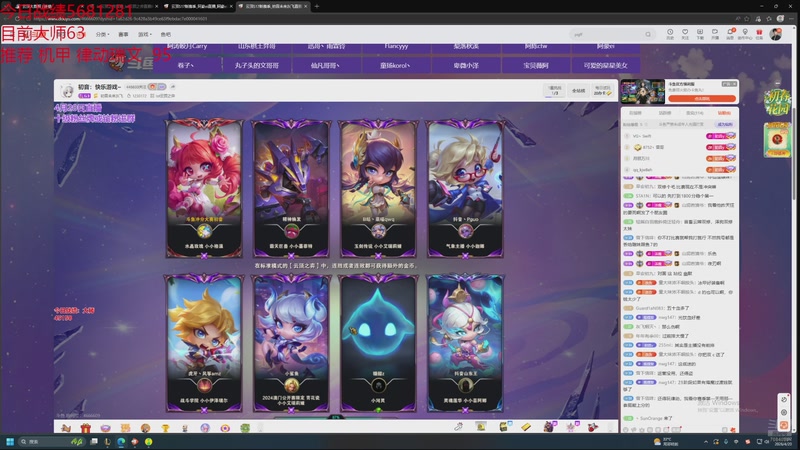Open the 童扬korol丶 streamer link
Viewport: 800px width, 450px height.
pyautogui.click(x=395, y=65)
